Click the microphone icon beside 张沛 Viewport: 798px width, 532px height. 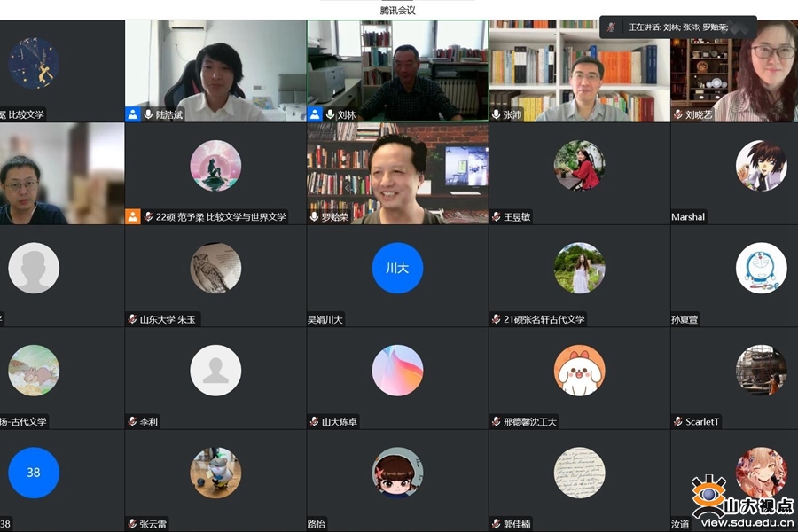(496, 114)
